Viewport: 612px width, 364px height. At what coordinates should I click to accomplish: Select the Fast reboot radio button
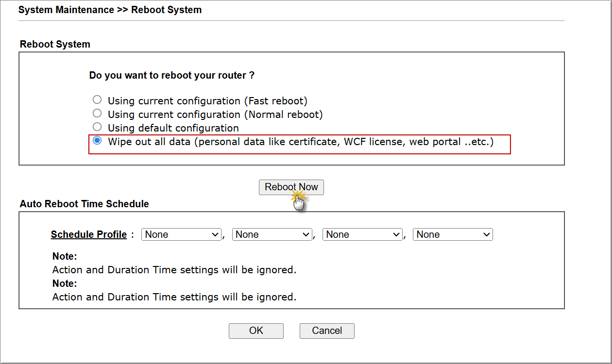coord(97,99)
